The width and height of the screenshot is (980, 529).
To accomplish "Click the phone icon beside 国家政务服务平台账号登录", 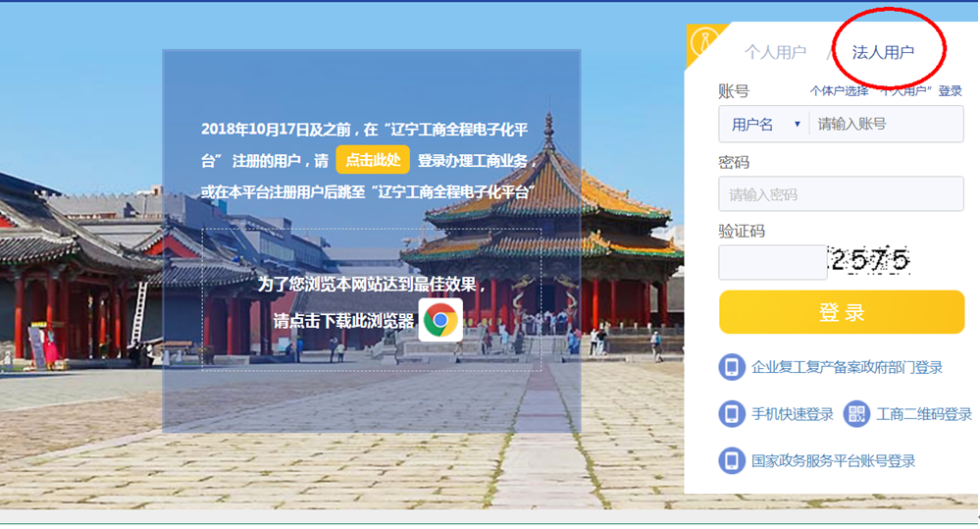I will tap(731, 460).
